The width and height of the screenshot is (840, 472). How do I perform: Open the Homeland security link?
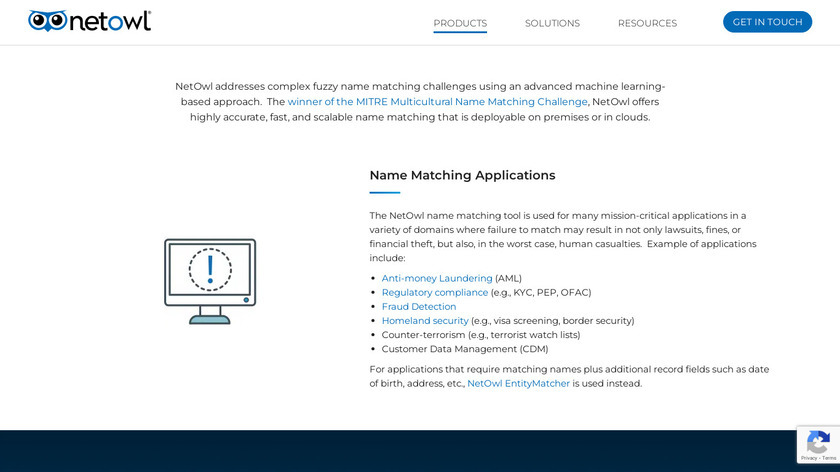point(425,320)
